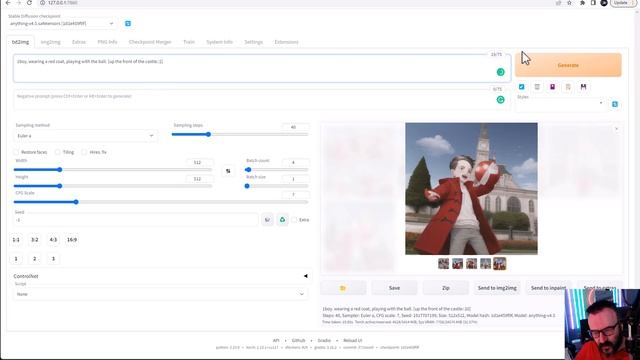Open the Extensions tab
The image size is (640, 360).
pyautogui.click(x=287, y=42)
